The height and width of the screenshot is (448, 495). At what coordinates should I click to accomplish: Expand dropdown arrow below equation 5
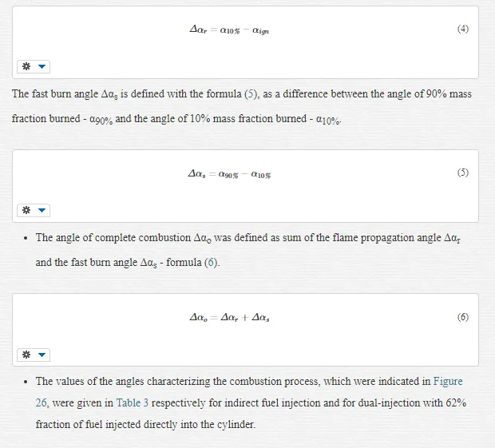pos(42,210)
